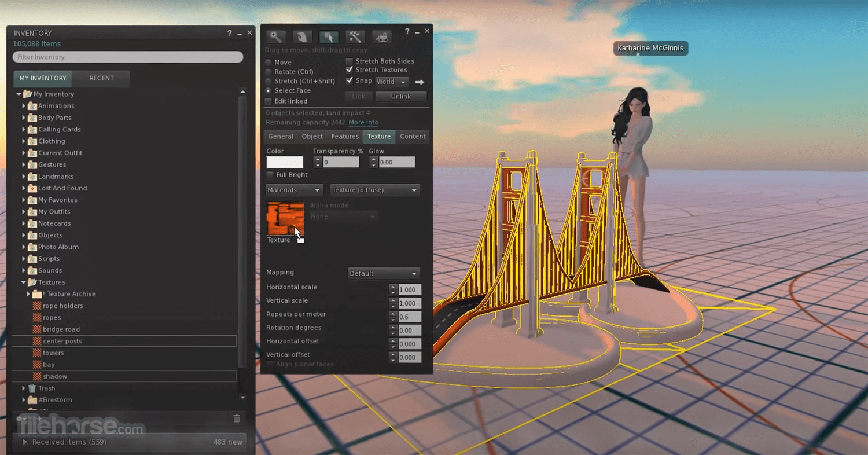This screenshot has width=868, height=455.
Task: Click the center posts texture icon
Action: click(37, 341)
